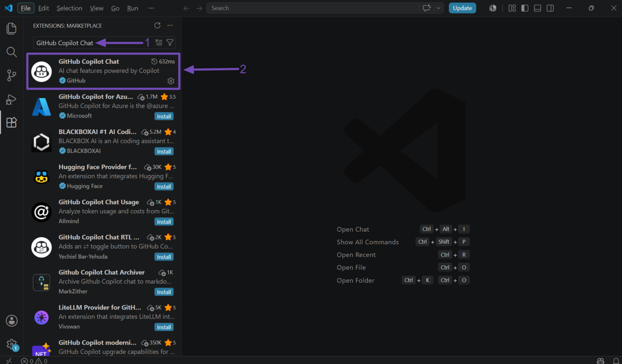Open the Selection menu
This screenshot has height=364, width=622.
click(69, 8)
